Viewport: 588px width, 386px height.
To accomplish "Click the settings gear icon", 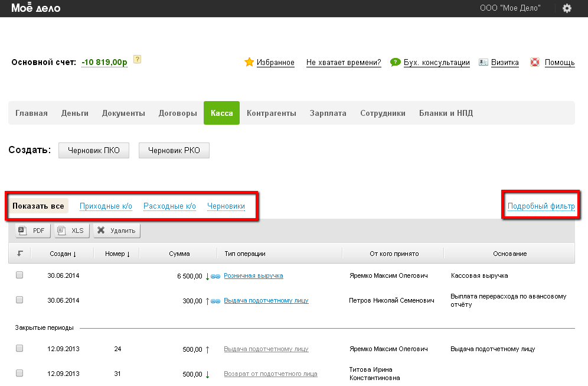I will click(567, 8).
